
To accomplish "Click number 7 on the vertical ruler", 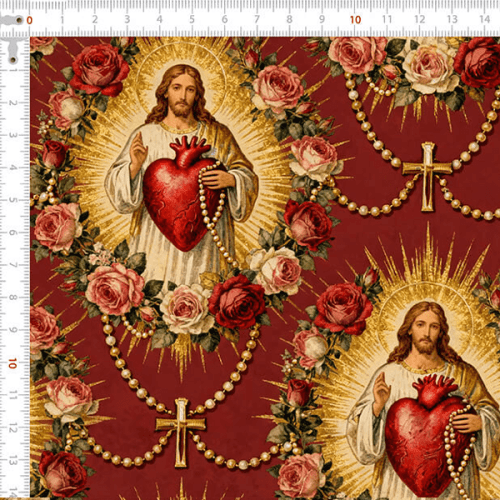I will click(13, 265).
